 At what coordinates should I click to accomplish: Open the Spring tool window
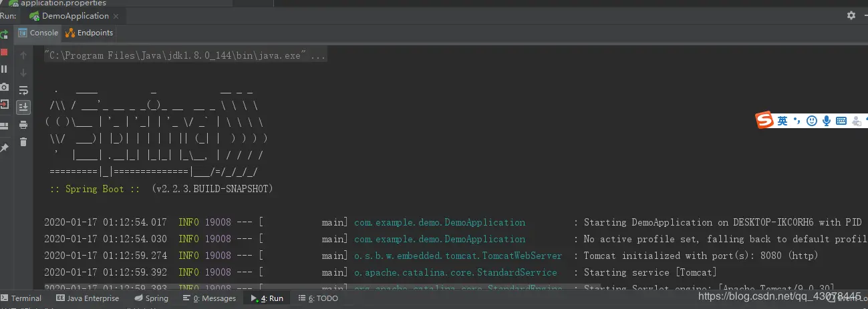tap(152, 298)
